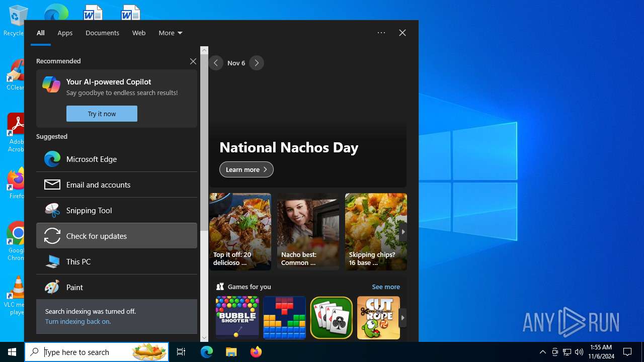Open the block puzzle game tile
Image resolution: width=644 pixels, height=362 pixels.
[284, 317]
